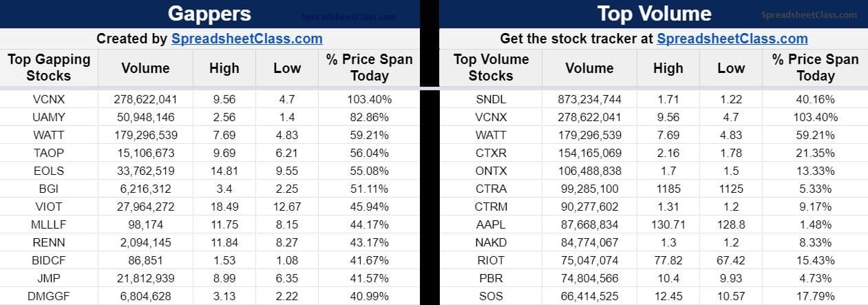Select the Top Gapping Stocks column header
The width and height of the screenshot is (868, 305).
[x=49, y=67]
